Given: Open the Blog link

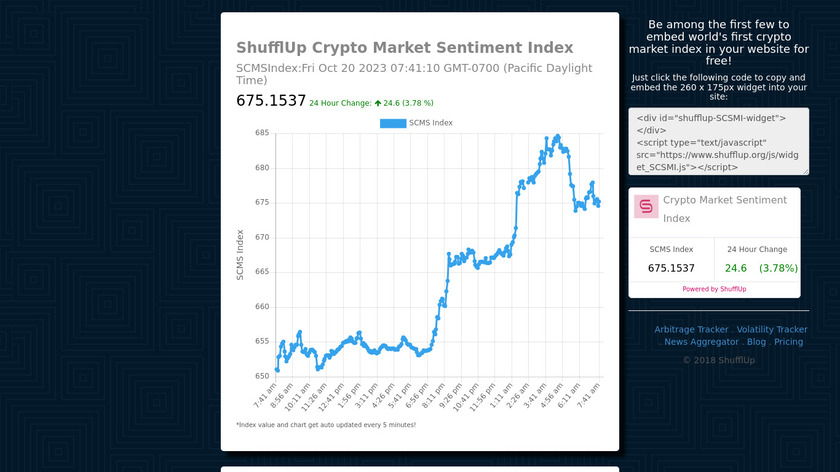Looking at the screenshot, I should [756, 342].
